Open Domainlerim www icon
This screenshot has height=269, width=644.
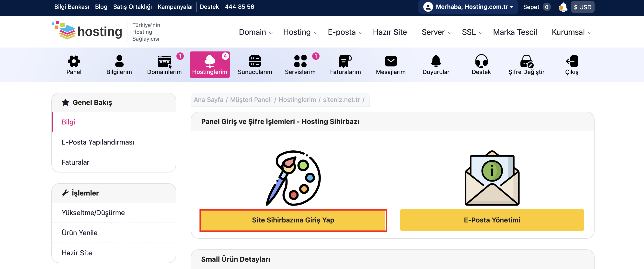(164, 61)
